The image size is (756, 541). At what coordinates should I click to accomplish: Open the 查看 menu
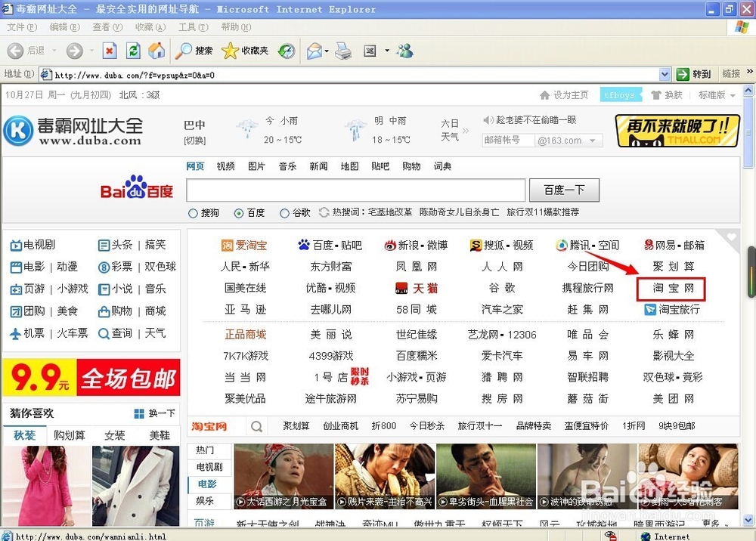click(x=107, y=27)
